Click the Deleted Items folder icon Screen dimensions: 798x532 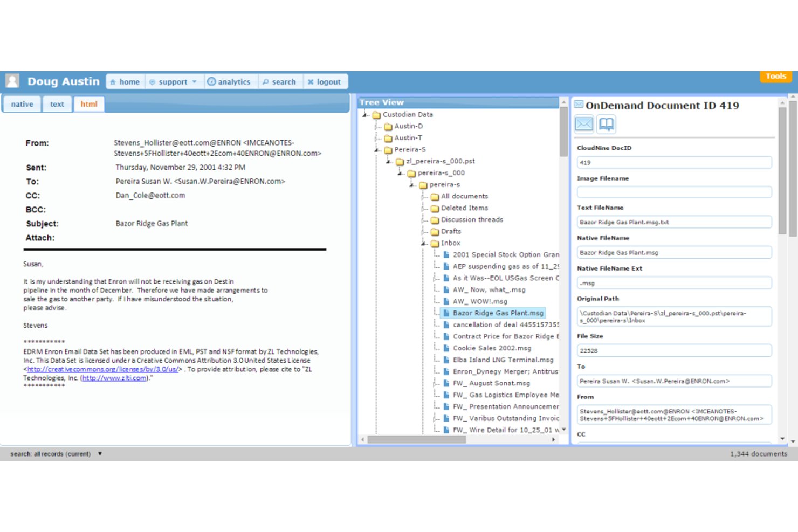click(x=435, y=209)
